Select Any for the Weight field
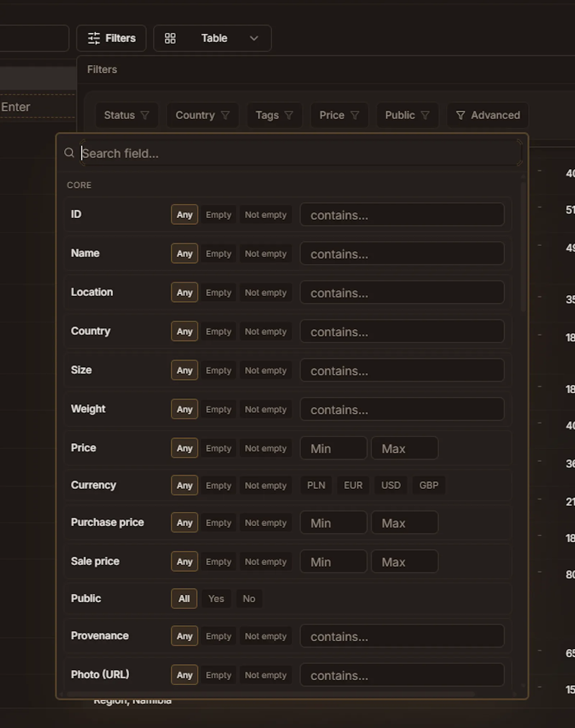This screenshot has height=728, width=575. click(184, 409)
